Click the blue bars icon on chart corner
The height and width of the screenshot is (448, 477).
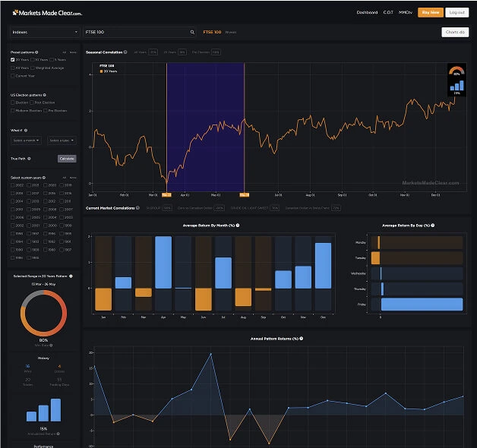click(x=456, y=86)
